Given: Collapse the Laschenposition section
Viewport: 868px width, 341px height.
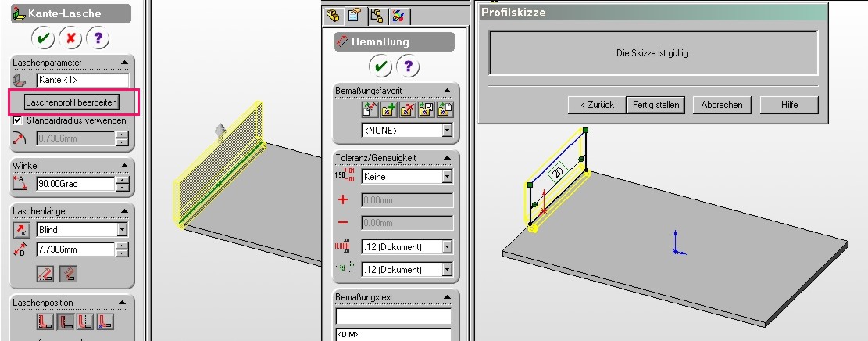Looking at the screenshot, I should (x=124, y=303).
